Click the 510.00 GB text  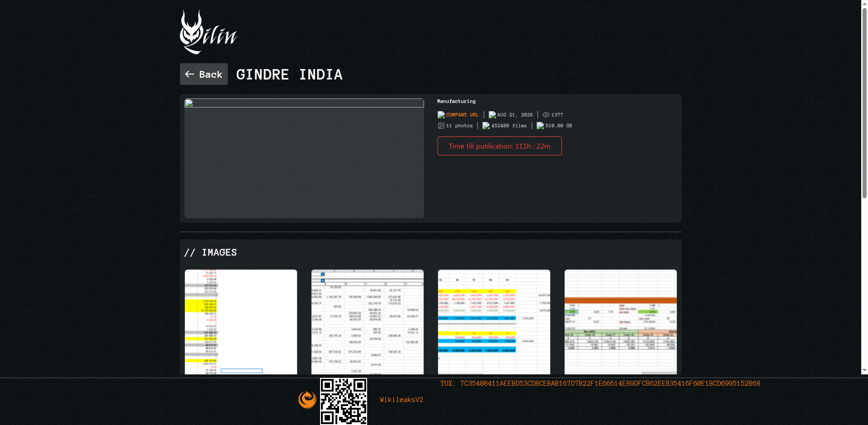pos(559,126)
